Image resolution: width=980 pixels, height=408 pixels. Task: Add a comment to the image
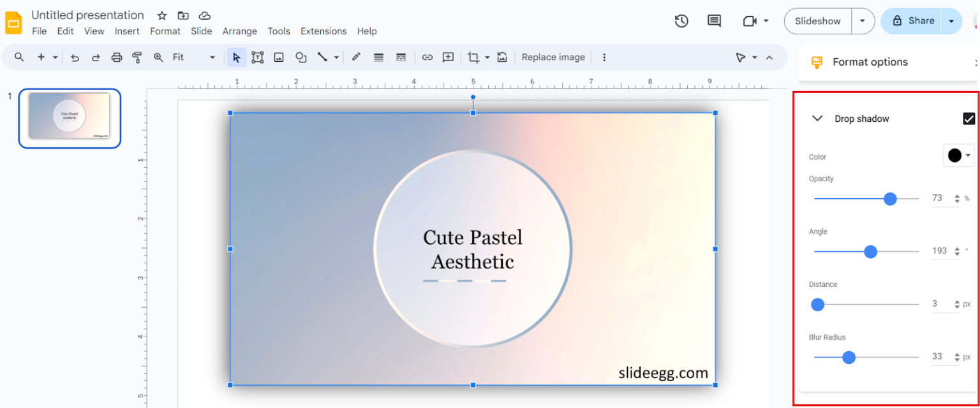[448, 57]
